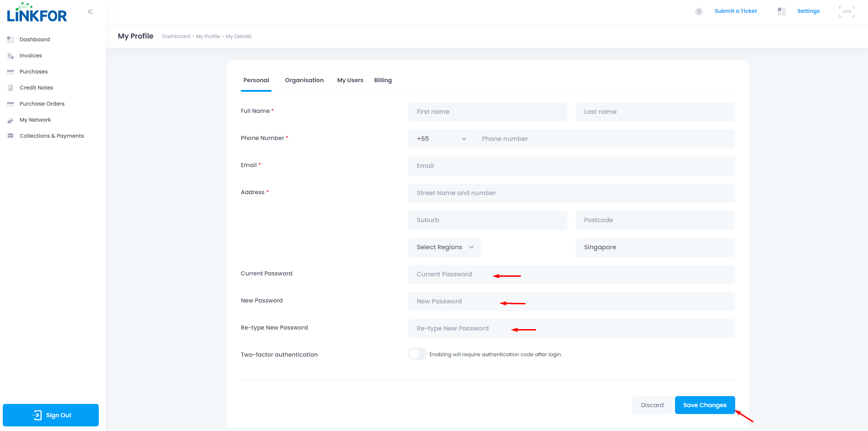Screen dimensions: 868x431
Task: Focus the Current Password input field
Action: [571, 274]
